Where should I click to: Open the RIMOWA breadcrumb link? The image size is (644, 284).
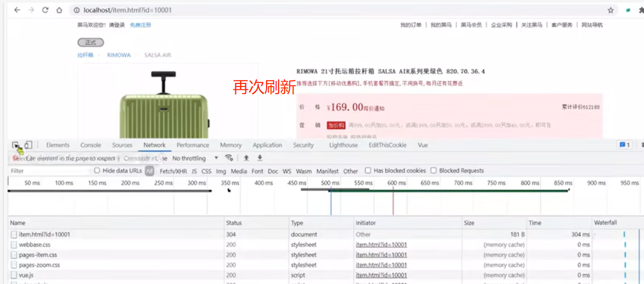[x=119, y=55]
